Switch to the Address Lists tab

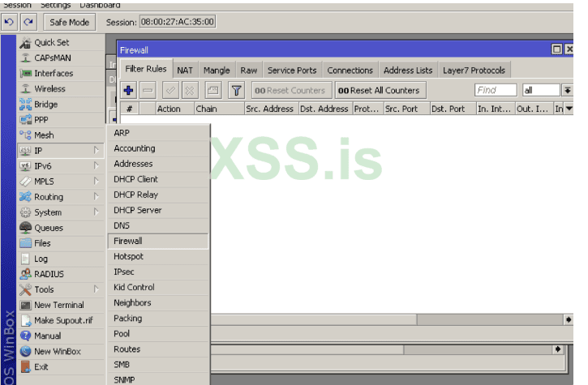408,71
